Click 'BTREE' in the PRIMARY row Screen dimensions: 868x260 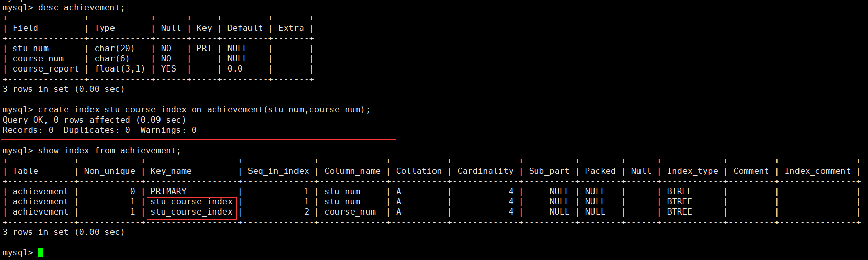click(679, 191)
